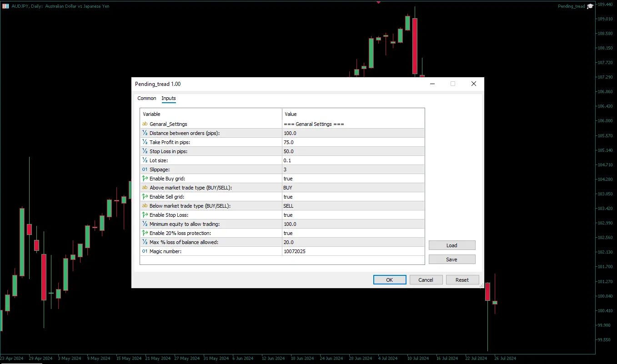
Task: Open the Enable Sell grid value dropdown
Action: coord(318,196)
